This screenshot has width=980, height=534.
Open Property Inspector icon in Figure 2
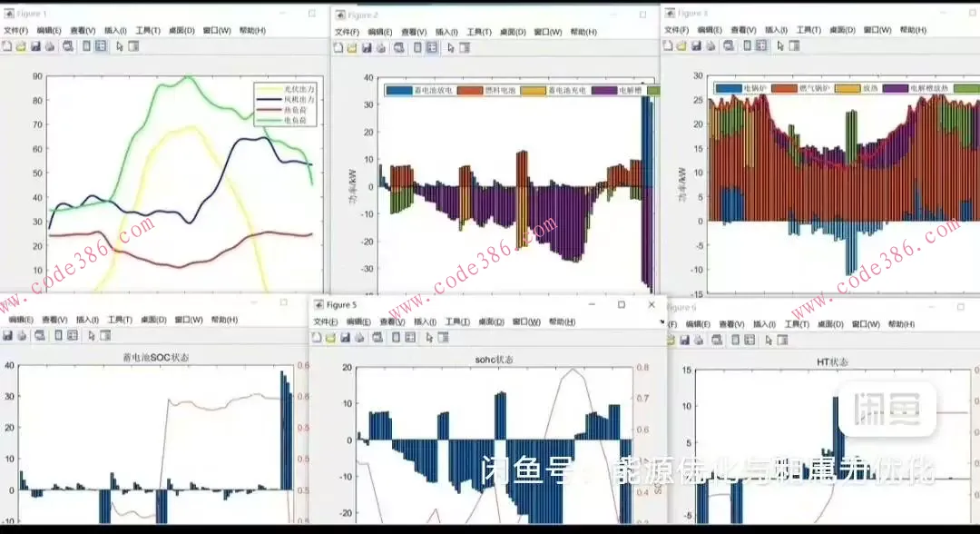tap(465, 47)
